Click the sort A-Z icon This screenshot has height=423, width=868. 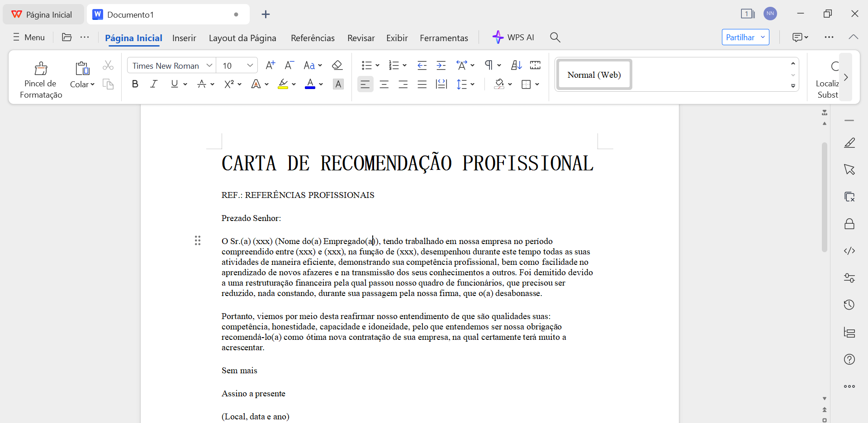tap(516, 65)
